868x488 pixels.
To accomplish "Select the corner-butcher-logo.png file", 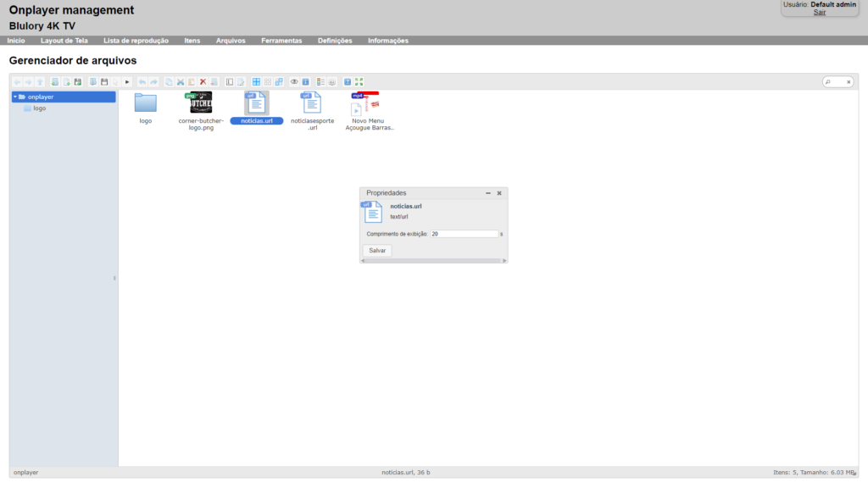I will [201, 111].
